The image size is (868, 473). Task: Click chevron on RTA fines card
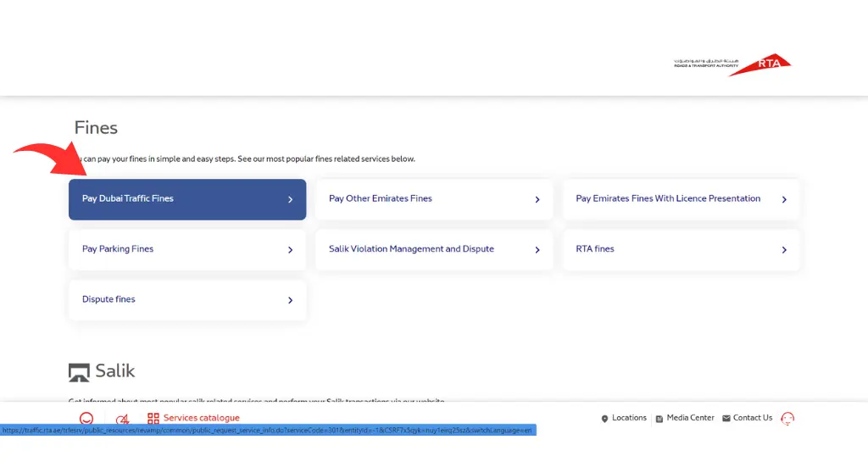(x=784, y=250)
